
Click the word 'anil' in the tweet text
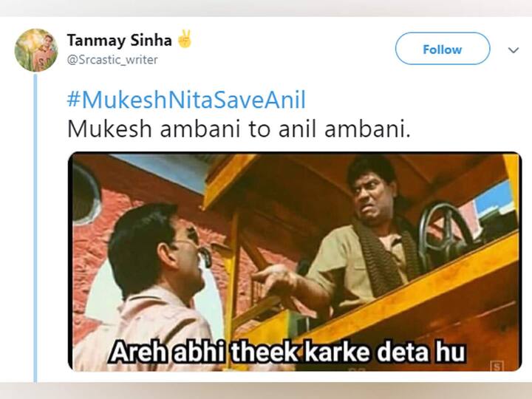(x=299, y=129)
